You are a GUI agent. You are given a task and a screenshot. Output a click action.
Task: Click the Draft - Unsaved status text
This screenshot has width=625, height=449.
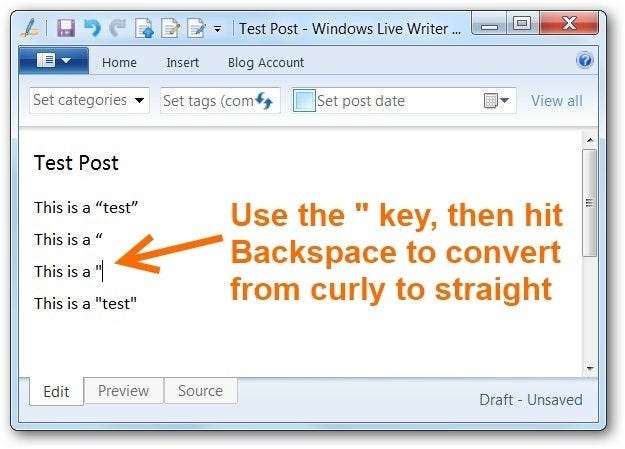(x=531, y=400)
